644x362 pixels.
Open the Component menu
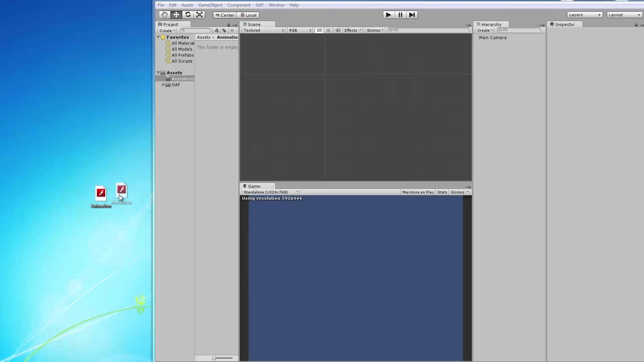click(x=239, y=5)
